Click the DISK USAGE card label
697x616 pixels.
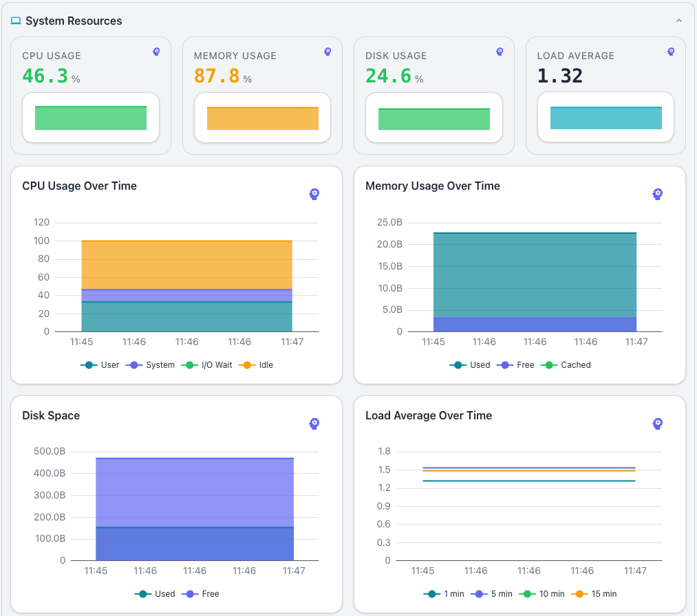point(396,56)
